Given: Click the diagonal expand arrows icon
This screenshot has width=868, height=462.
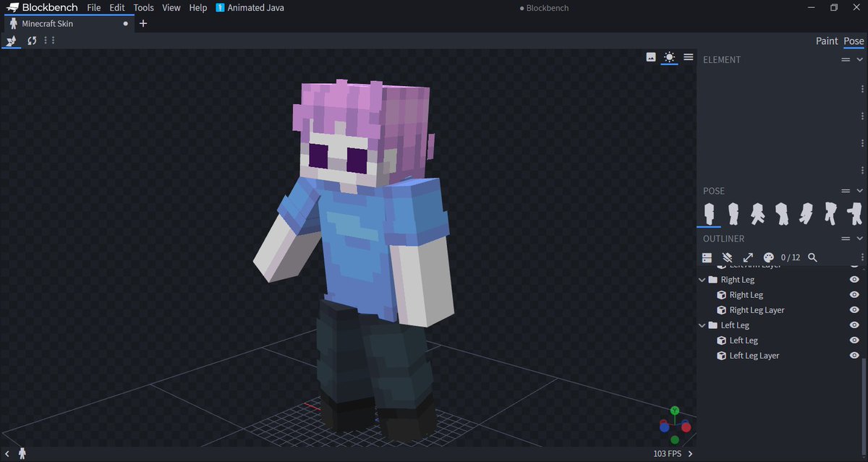Looking at the screenshot, I should [x=748, y=257].
